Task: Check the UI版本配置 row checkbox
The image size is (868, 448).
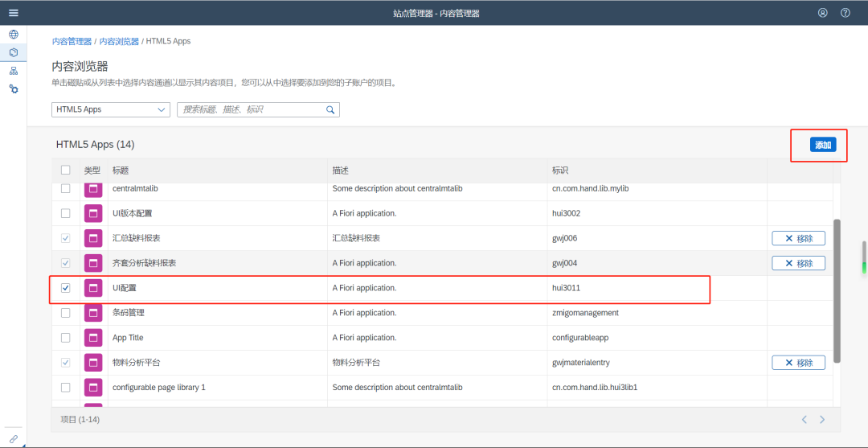Action: 65,213
